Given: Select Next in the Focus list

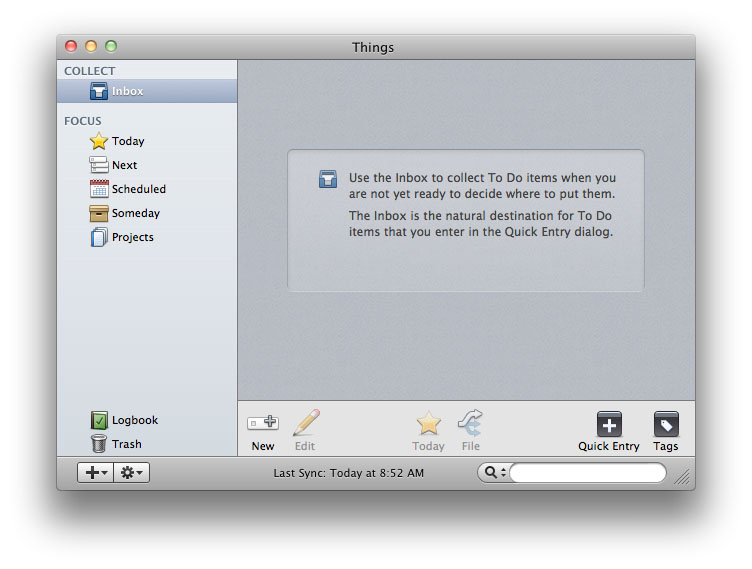Looking at the screenshot, I should [125, 165].
